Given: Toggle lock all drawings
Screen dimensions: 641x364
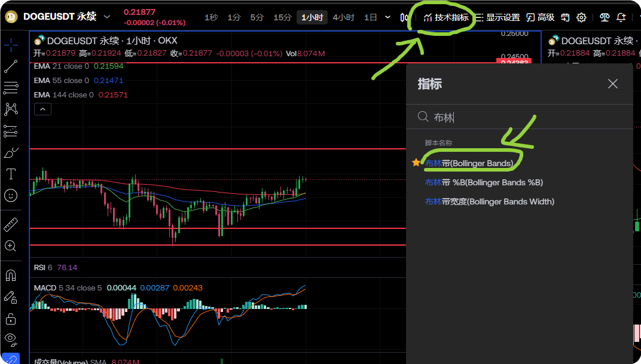Looking at the screenshot, I should tap(11, 318).
